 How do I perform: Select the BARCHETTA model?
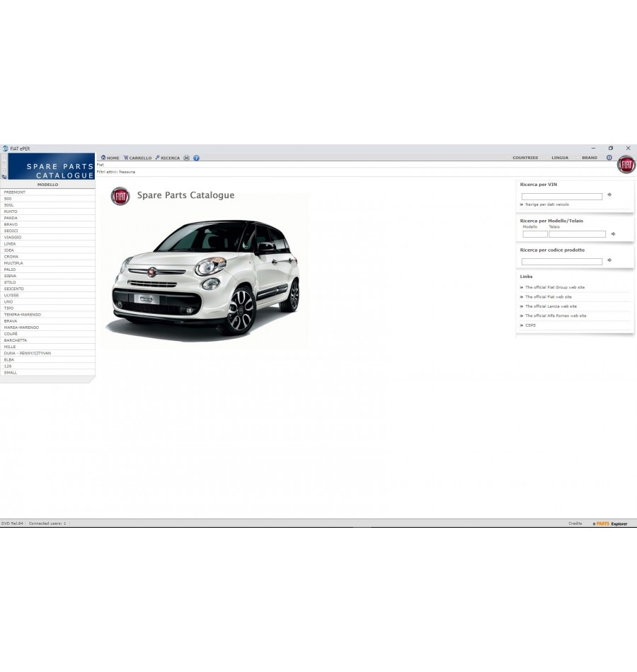(47, 340)
